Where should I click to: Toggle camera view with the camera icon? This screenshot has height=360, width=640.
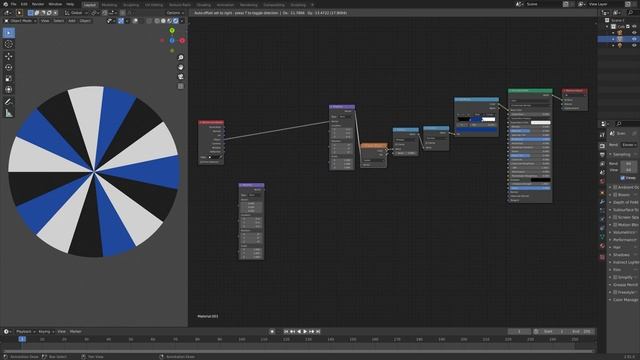click(x=181, y=77)
